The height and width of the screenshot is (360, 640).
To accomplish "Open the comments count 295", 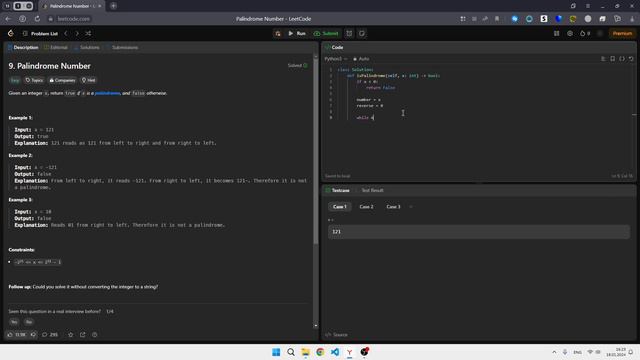I will pyautogui.click(x=50, y=335).
